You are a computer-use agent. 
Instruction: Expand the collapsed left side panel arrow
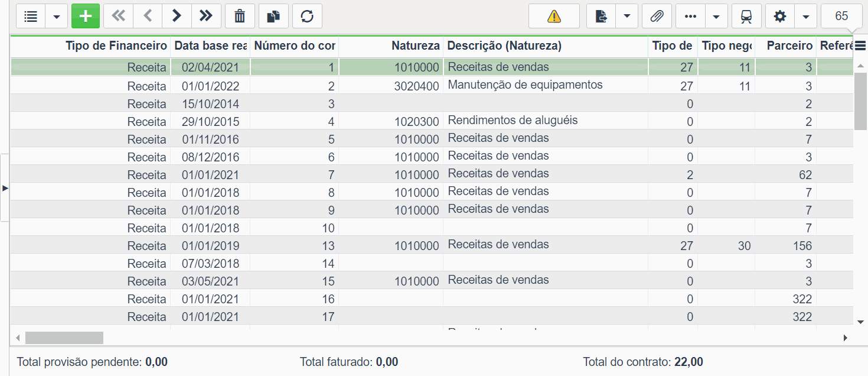(x=5, y=188)
